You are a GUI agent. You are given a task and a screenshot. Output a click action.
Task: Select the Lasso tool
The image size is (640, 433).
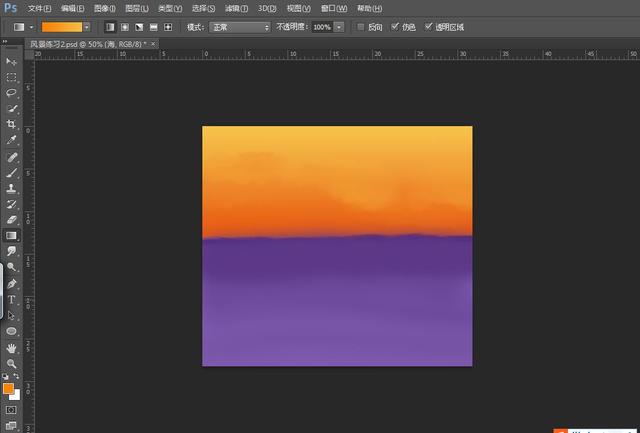pyautogui.click(x=12, y=92)
